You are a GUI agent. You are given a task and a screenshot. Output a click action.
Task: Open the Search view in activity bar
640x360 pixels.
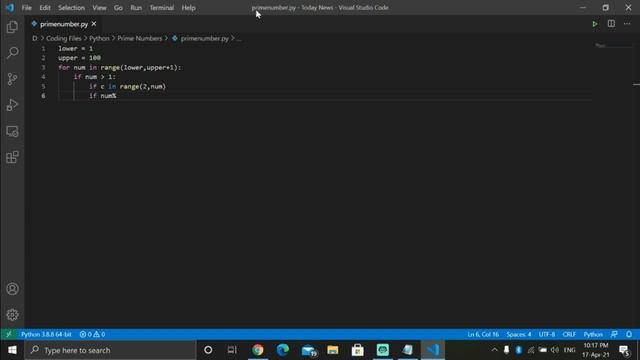pyautogui.click(x=12, y=53)
